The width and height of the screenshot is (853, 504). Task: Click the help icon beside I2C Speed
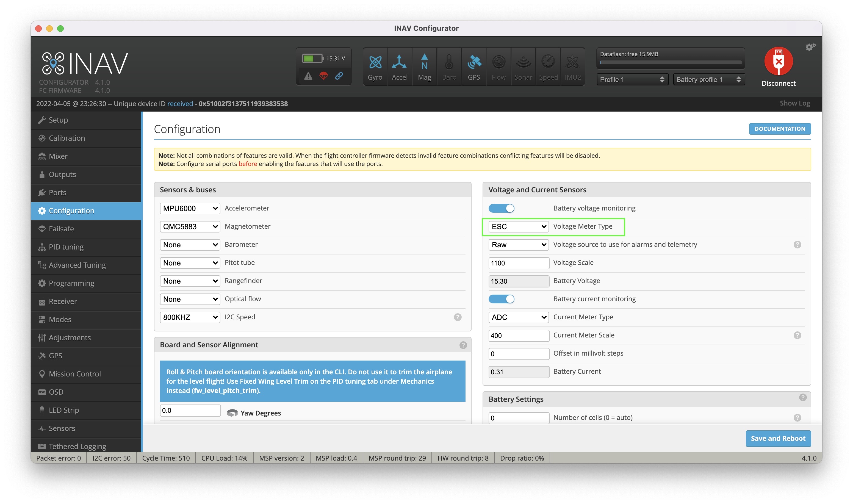pos(457,317)
